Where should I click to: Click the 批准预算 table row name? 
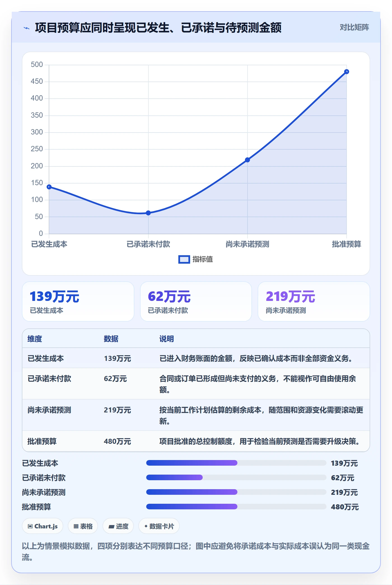point(42,441)
